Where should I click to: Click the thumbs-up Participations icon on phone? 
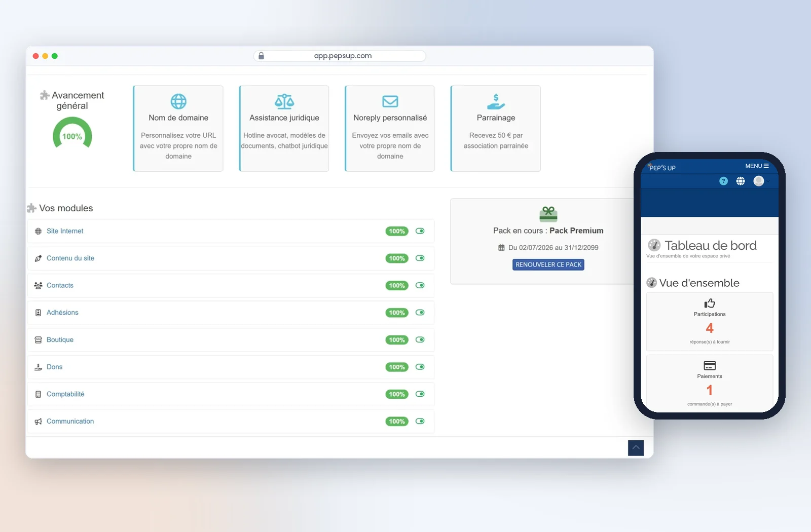coord(710,303)
